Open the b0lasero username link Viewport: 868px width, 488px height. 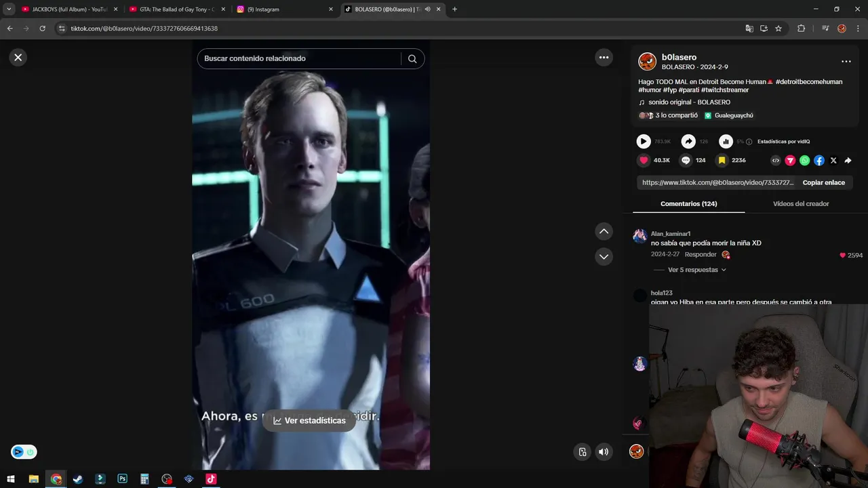tap(679, 58)
